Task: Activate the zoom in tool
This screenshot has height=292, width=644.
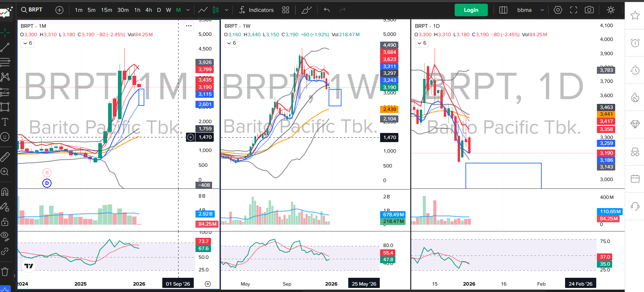Action: click(5, 172)
